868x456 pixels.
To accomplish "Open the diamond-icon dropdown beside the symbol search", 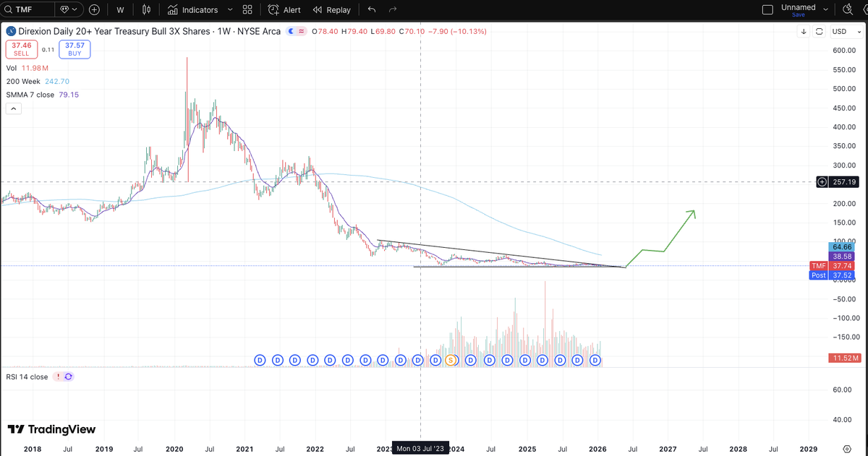I will (69, 10).
